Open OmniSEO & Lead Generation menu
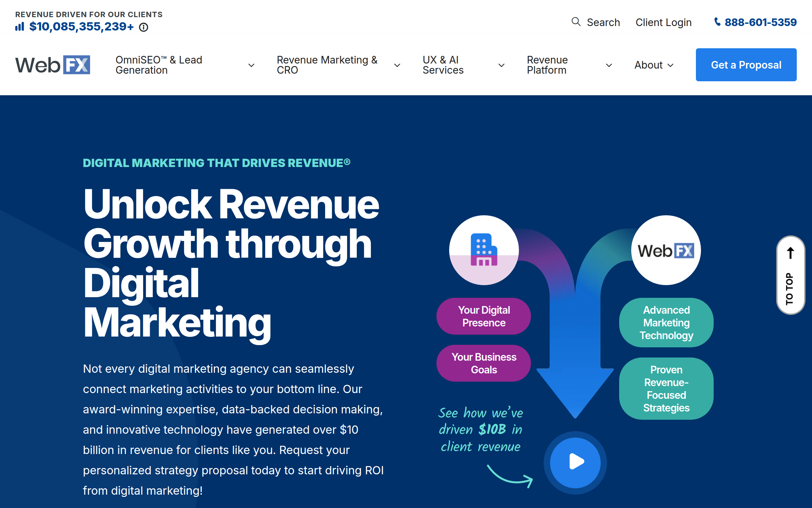Viewport: 812px width, 508px height. tap(159, 65)
